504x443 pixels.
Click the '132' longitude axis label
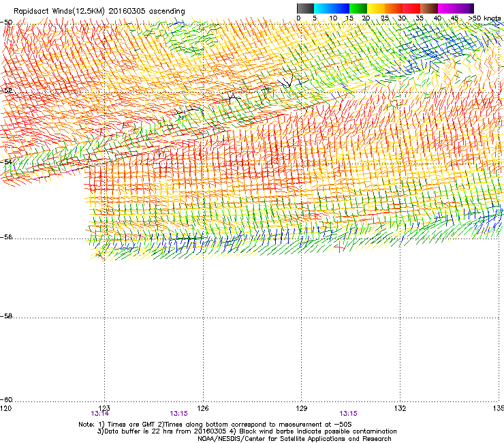tap(400, 408)
